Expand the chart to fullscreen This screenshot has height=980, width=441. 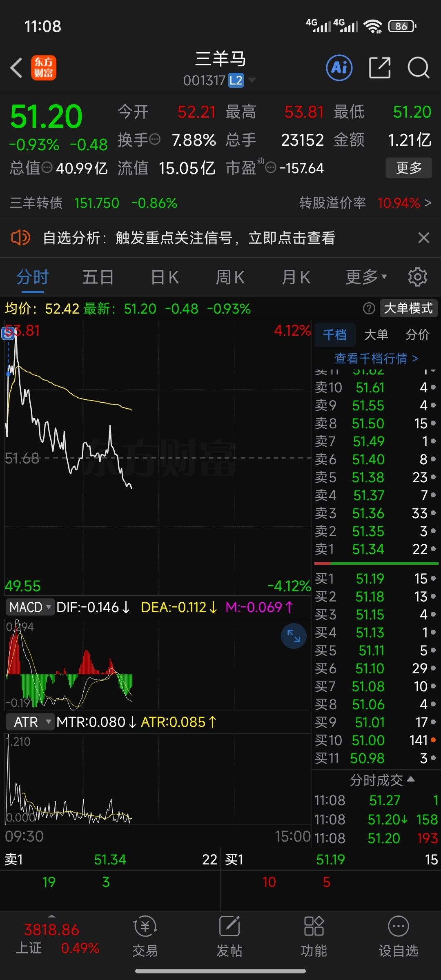point(294,636)
